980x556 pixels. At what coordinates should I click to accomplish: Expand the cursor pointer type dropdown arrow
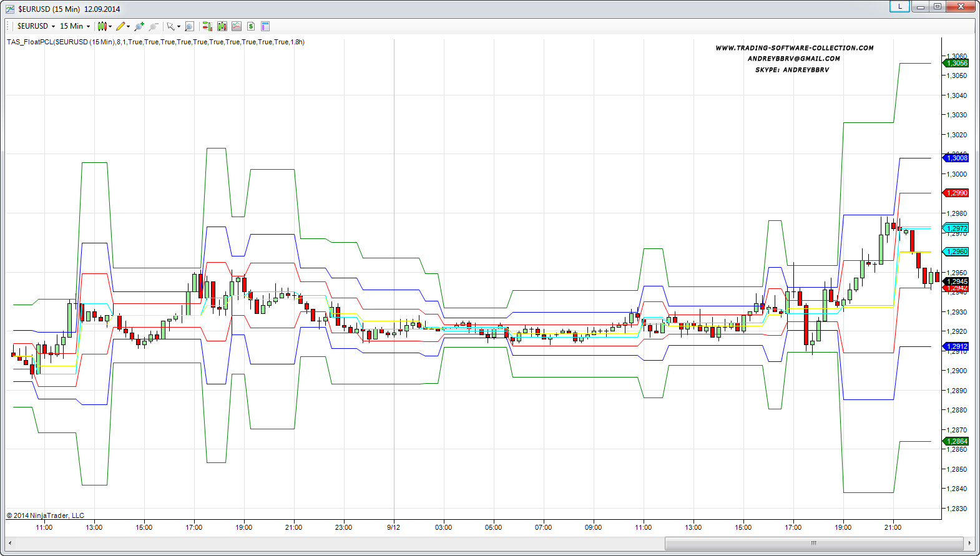coord(179,26)
